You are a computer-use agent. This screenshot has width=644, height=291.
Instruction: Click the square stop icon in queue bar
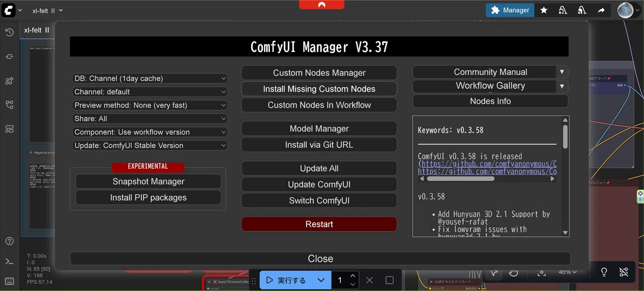coord(390,280)
